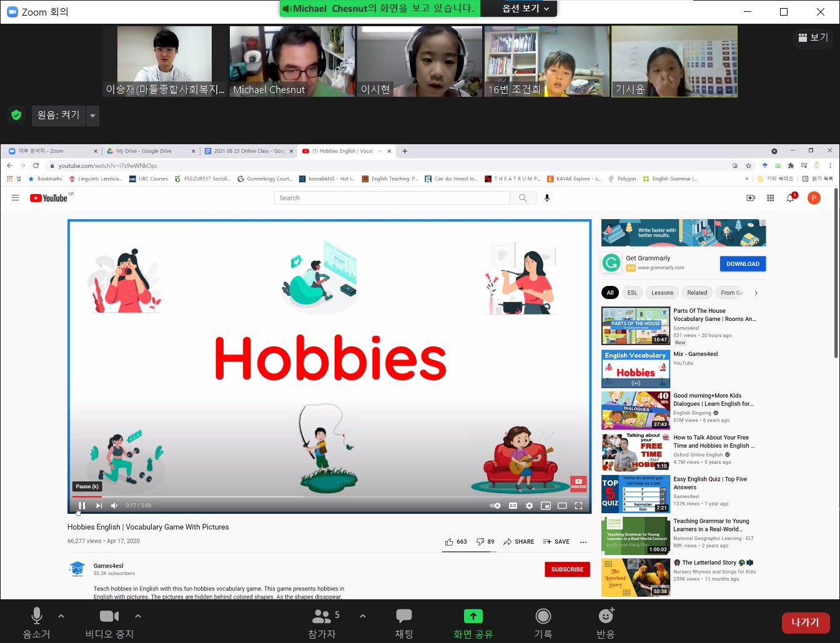Viewport: 840px width, 643px height.
Task: Expand the original sound dropdown arrow
Action: click(x=92, y=115)
